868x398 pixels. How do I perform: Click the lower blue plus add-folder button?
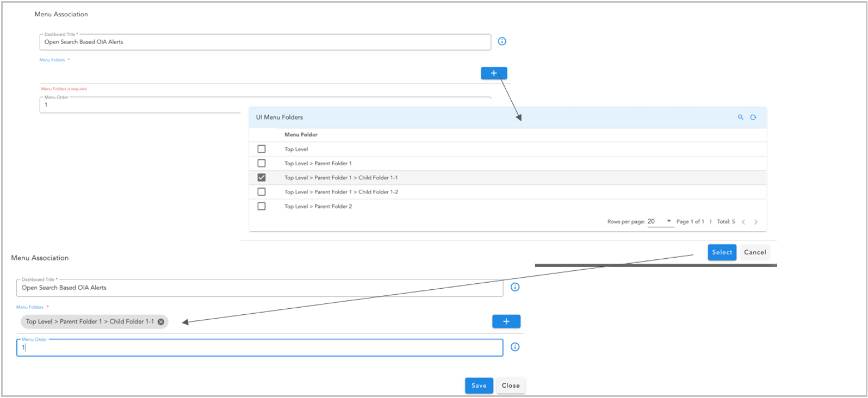[x=506, y=321]
